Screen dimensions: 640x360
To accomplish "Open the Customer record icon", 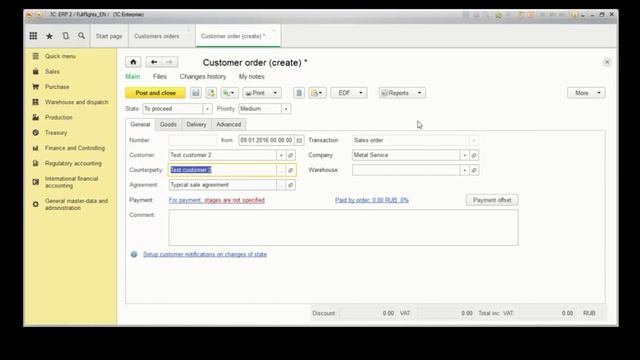I will [x=291, y=156].
